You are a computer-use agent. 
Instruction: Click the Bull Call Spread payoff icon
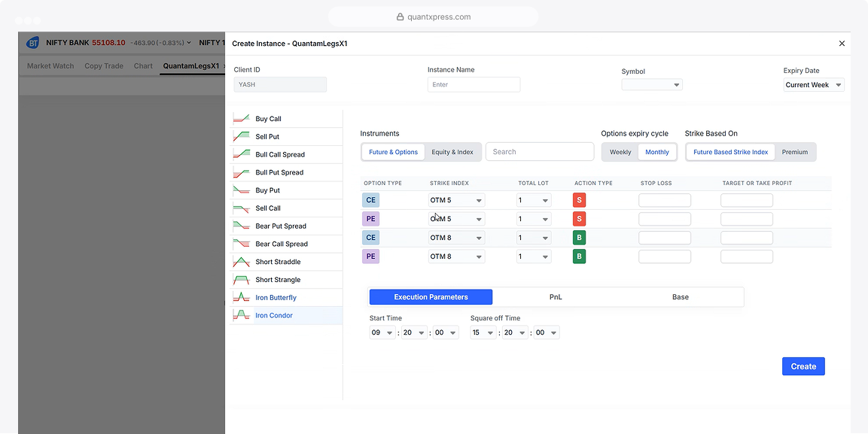tap(242, 154)
